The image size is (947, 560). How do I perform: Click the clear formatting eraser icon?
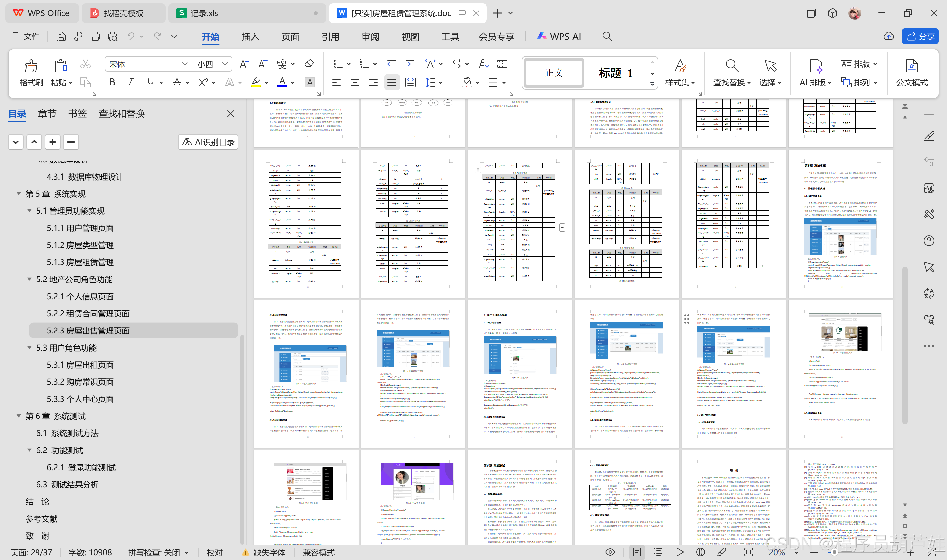pyautogui.click(x=310, y=64)
